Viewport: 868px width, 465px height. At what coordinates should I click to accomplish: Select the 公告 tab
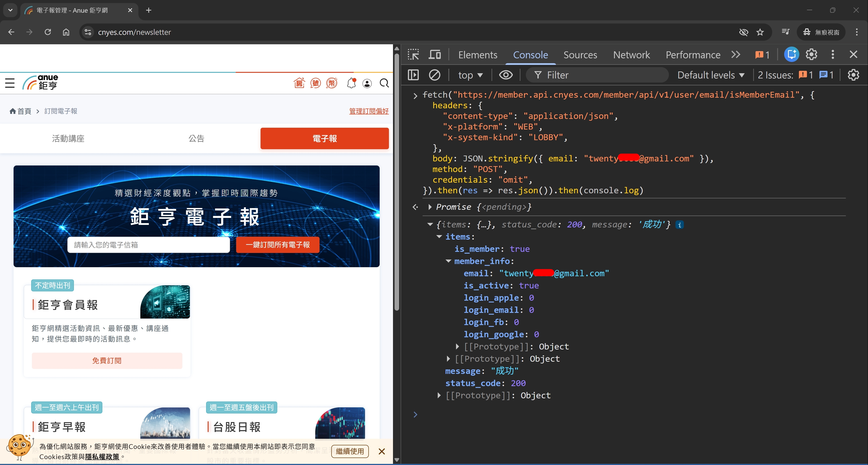pyautogui.click(x=196, y=139)
